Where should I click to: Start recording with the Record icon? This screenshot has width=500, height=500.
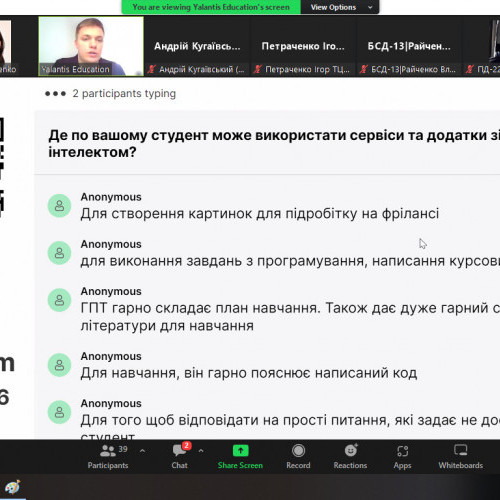coord(298,451)
